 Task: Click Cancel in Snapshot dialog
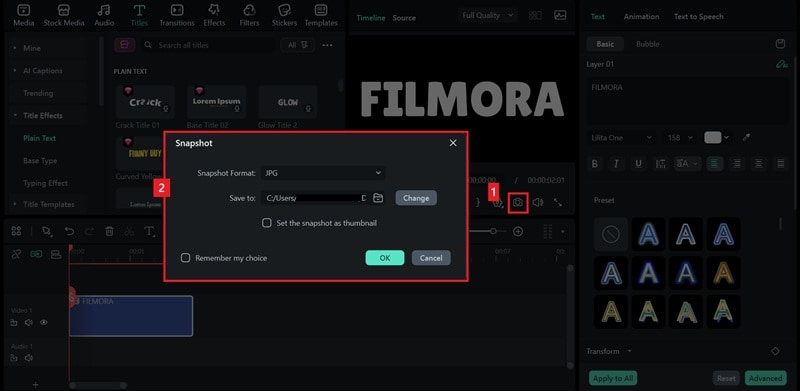431,258
